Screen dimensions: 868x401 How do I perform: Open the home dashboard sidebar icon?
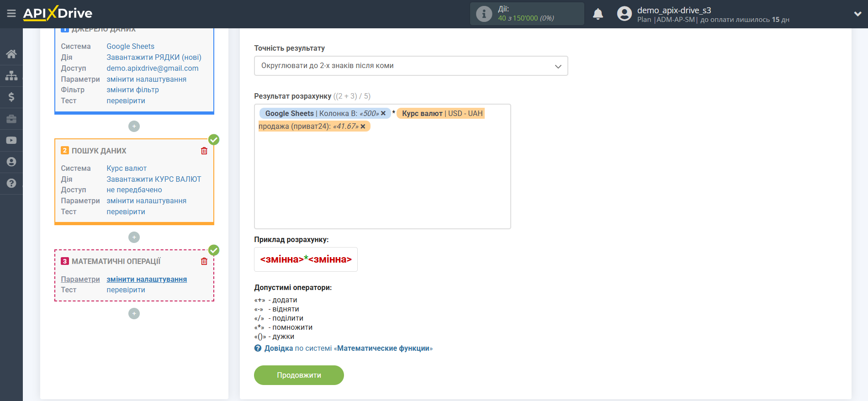coord(11,54)
